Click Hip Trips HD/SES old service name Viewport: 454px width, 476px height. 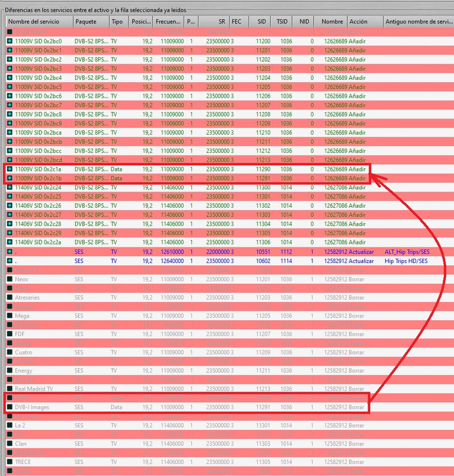406,261
